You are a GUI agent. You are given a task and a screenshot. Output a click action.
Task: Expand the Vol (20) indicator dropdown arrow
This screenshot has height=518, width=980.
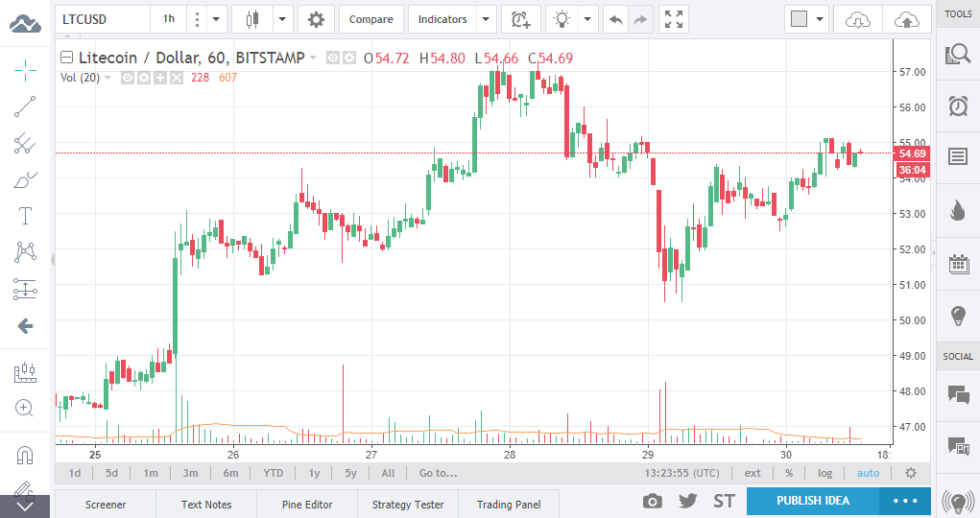tap(108, 78)
